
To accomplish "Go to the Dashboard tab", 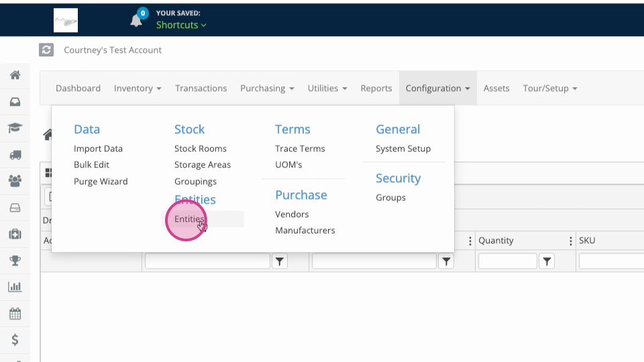I will [78, 88].
